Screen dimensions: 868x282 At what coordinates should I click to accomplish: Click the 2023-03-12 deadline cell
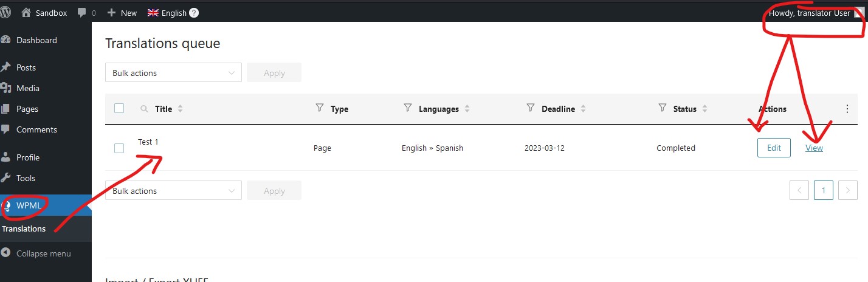click(545, 148)
